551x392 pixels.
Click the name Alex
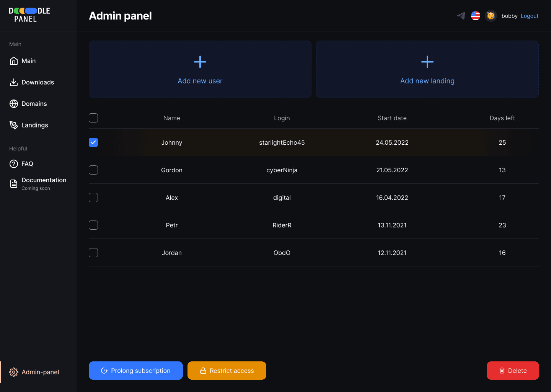[x=172, y=198]
